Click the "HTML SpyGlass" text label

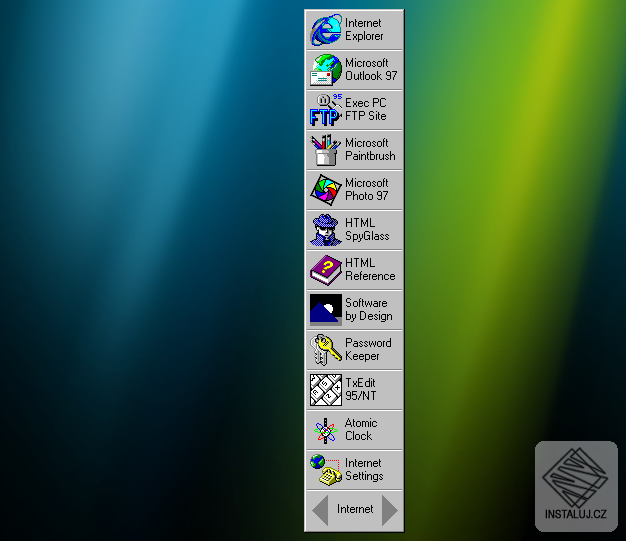click(367, 230)
